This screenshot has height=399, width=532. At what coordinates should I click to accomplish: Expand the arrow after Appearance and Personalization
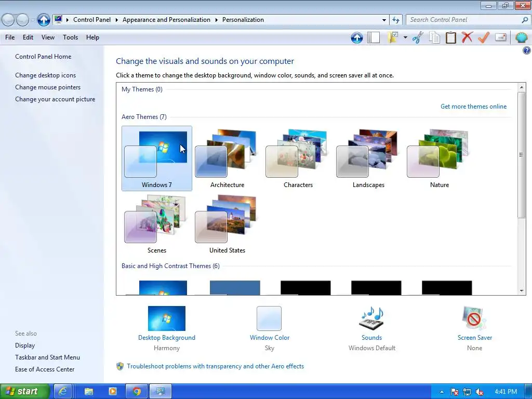216,20
